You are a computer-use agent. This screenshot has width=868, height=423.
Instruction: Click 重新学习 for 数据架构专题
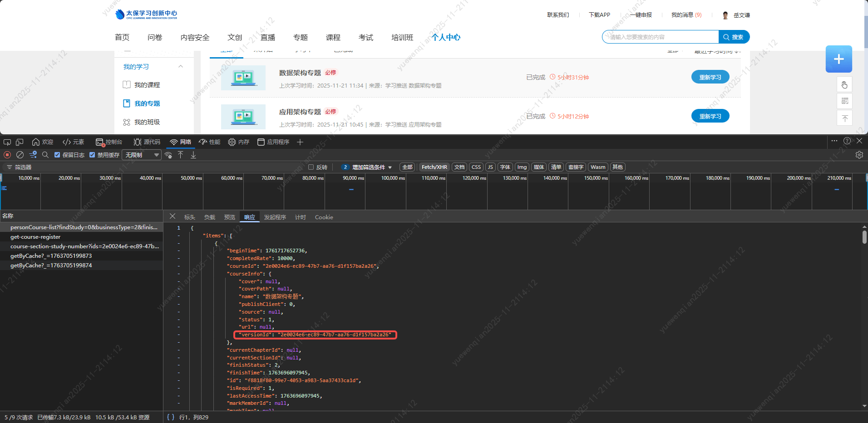click(x=710, y=77)
